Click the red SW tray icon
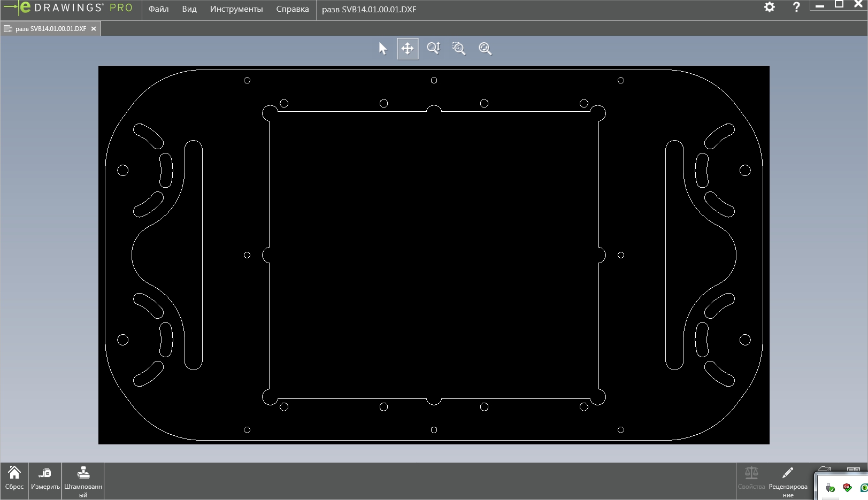This screenshot has width=868, height=500. (x=847, y=488)
